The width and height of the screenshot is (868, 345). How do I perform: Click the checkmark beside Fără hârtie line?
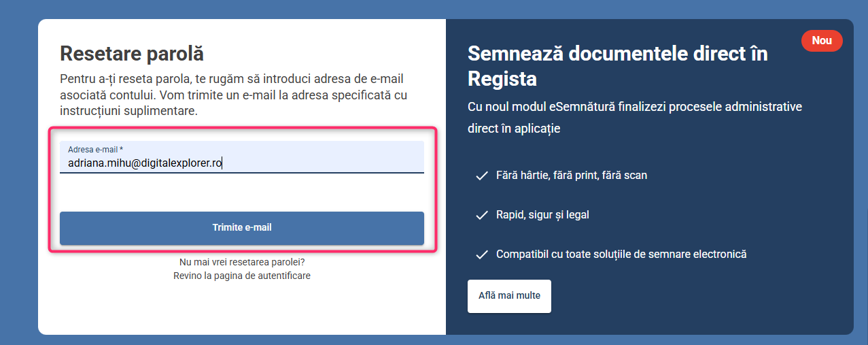coord(482,176)
